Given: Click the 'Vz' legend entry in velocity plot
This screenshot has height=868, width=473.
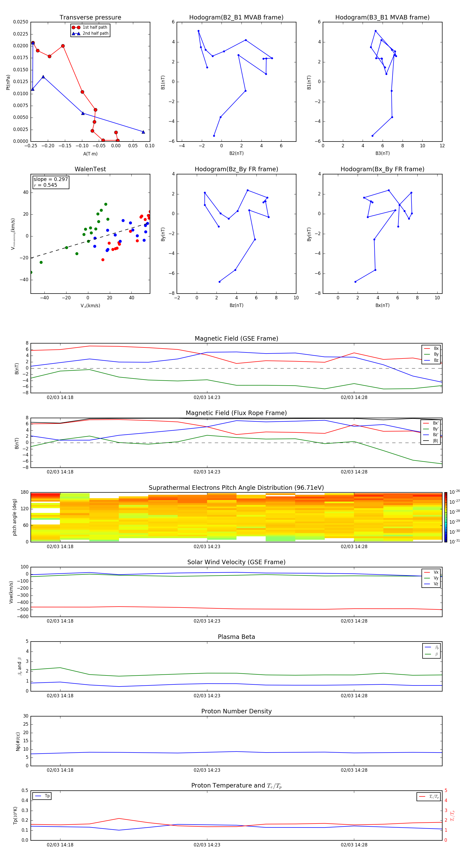Looking at the screenshot, I should (x=431, y=584).
